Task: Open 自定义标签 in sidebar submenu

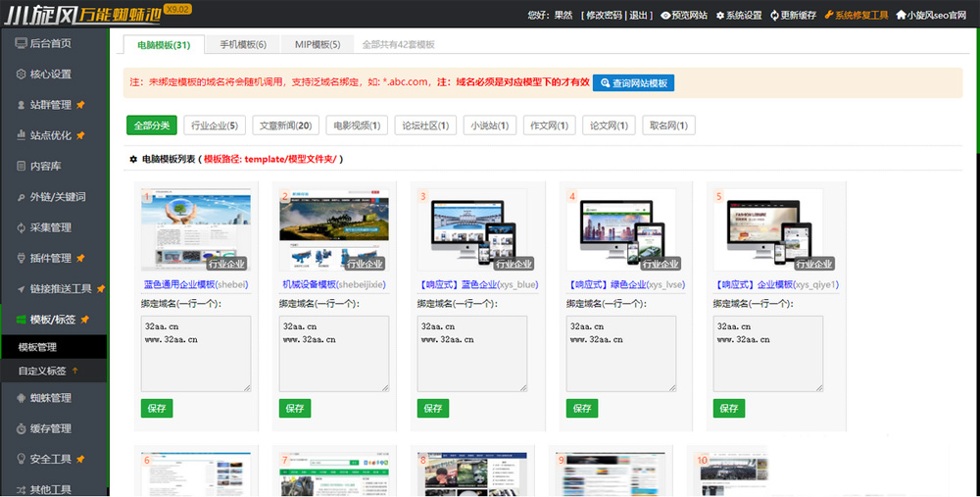Action: (x=42, y=372)
